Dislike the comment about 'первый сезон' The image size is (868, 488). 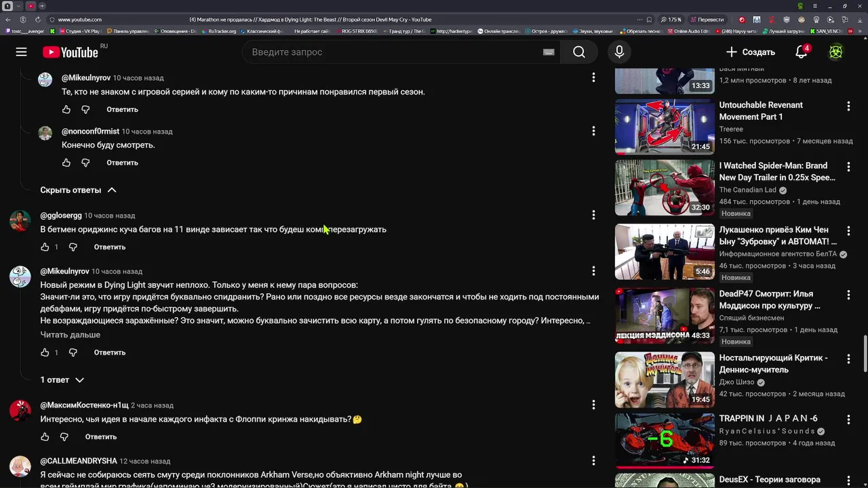(85, 109)
